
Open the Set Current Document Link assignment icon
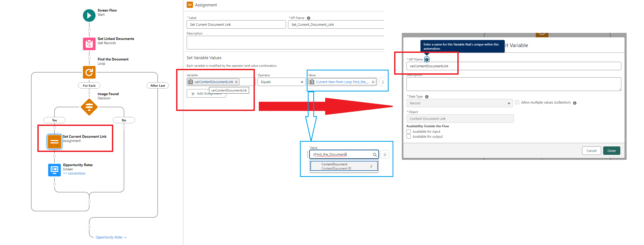(55, 142)
